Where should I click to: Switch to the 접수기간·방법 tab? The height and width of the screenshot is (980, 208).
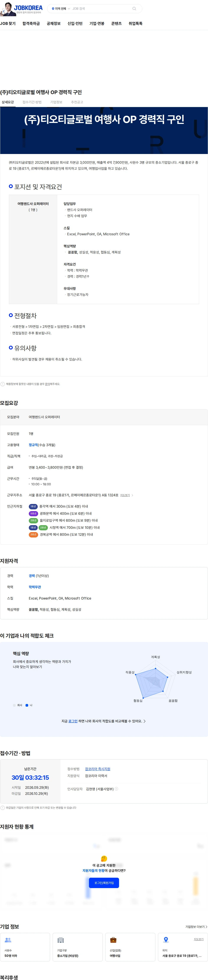click(x=32, y=102)
